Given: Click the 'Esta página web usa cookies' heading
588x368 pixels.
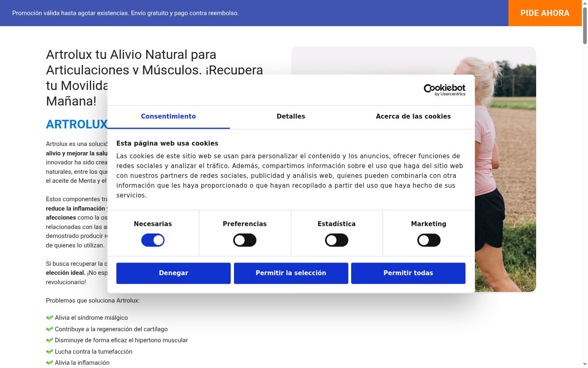Looking at the screenshot, I should coord(167,144).
